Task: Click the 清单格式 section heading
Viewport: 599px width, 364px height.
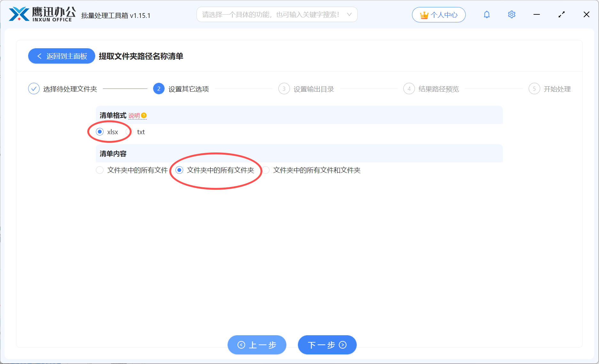Action: tap(113, 115)
